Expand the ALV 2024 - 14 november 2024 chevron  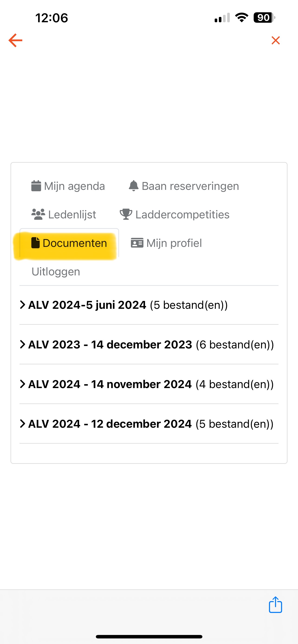point(23,384)
